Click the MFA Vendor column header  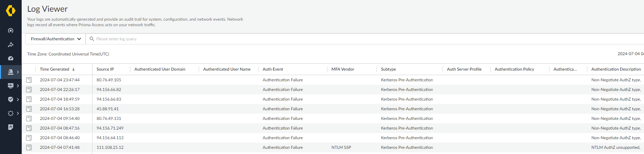pyautogui.click(x=342, y=69)
